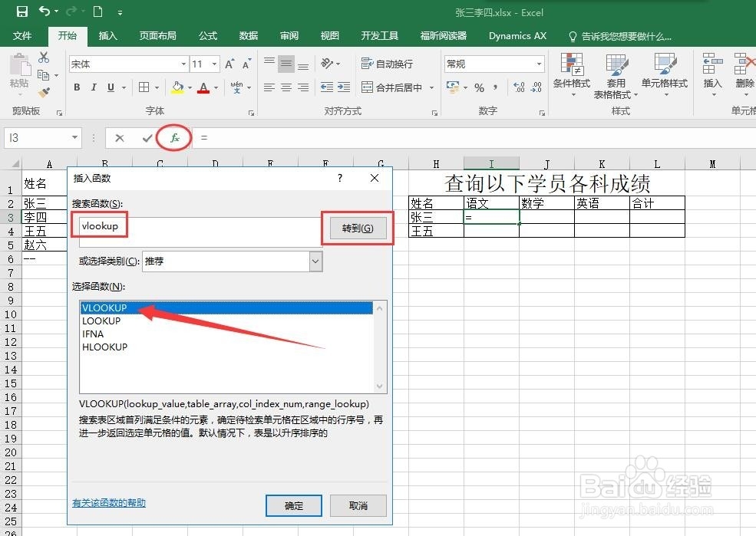Click the accounting currency format icon
The height and width of the screenshot is (536, 756).
(453, 87)
